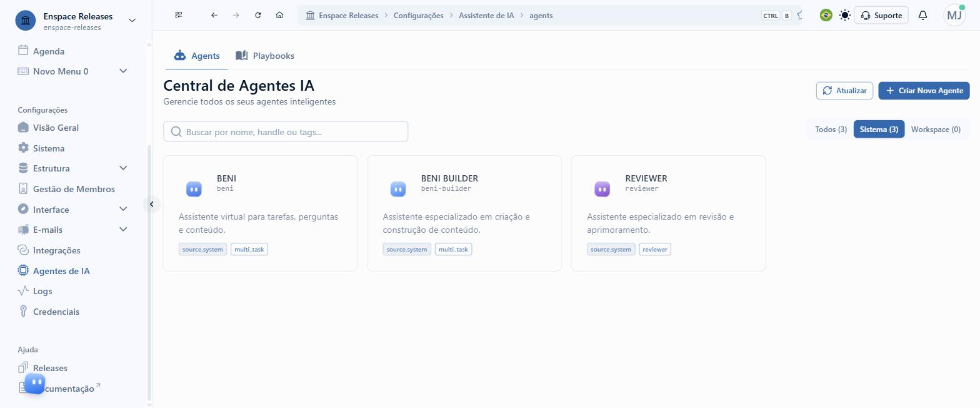Focus the agent search field
The width and height of the screenshot is (980, 408).
pos(286,131)
